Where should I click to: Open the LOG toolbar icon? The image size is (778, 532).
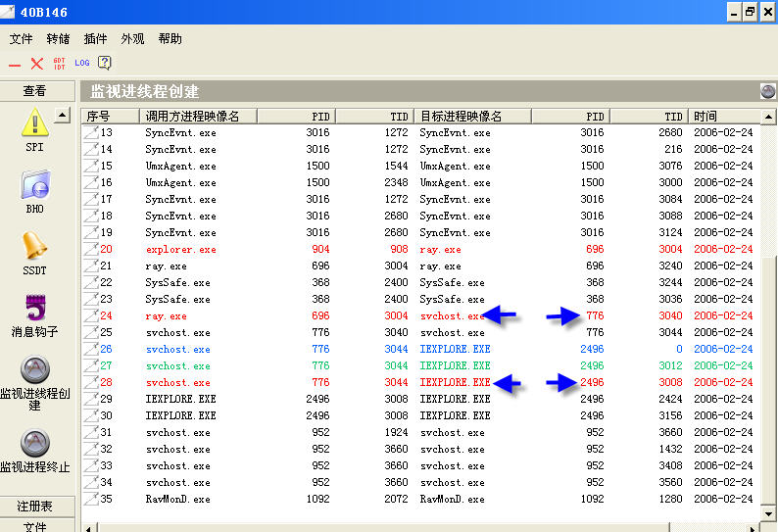pos(81,64)
